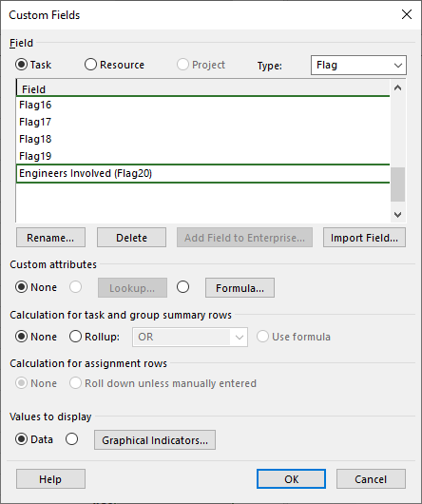
Task: Select Engineers Involved (Flag20) field
Action: click(x=202, y=174)
